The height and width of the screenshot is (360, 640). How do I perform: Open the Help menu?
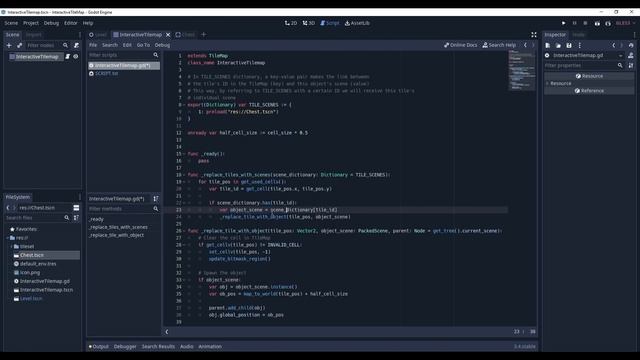tap(88, 23)
